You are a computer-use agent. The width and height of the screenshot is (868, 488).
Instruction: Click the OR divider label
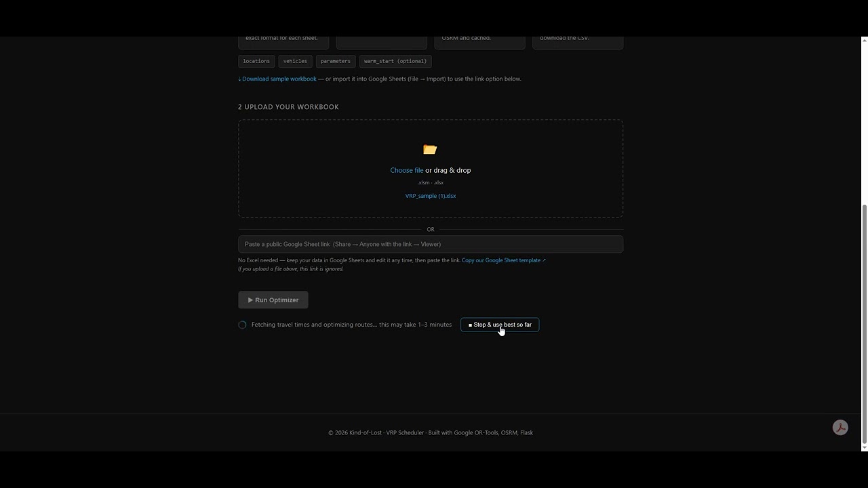pyautogui.click(x=431, y=229)
